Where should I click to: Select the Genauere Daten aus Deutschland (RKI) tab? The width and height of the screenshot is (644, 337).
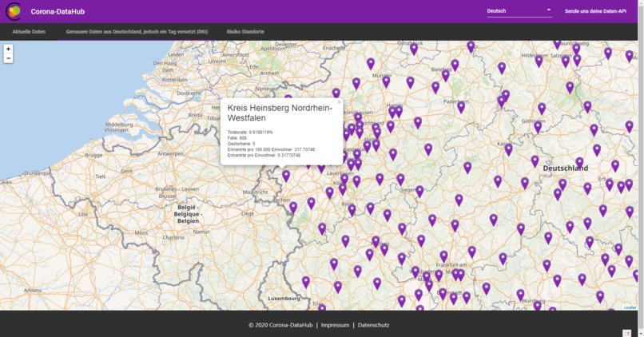point(137,32)
